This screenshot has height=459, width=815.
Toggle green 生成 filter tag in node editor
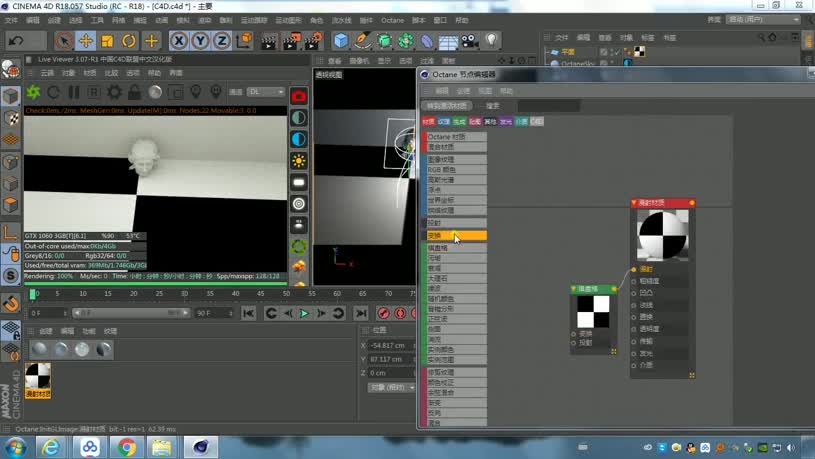(459, 122)
